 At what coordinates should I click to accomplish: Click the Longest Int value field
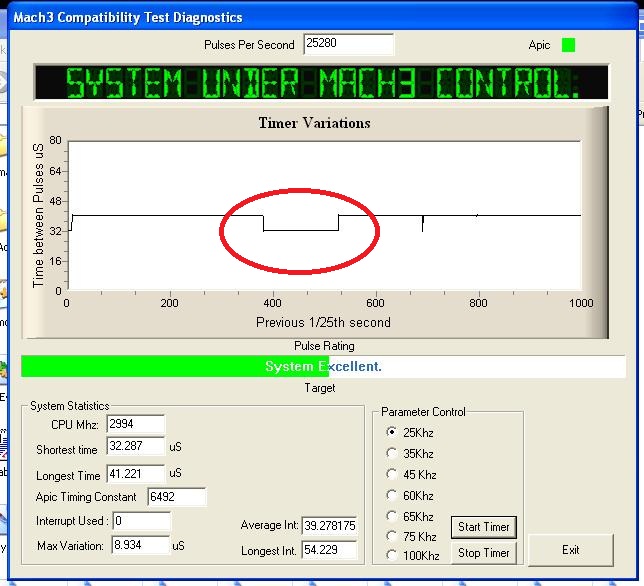point(329,550)
